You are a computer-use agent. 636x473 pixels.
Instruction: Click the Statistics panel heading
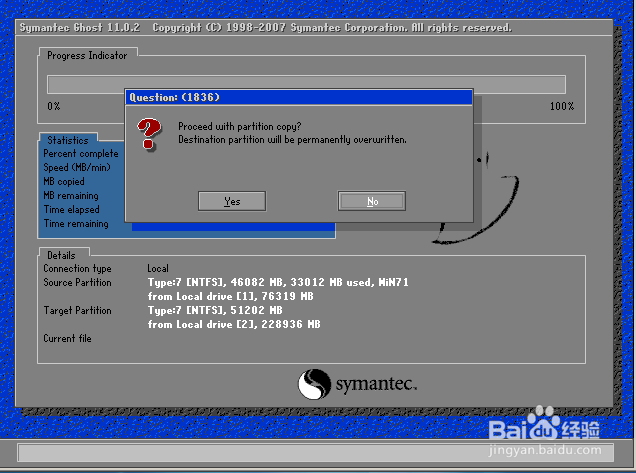click(x=68, y=140)
